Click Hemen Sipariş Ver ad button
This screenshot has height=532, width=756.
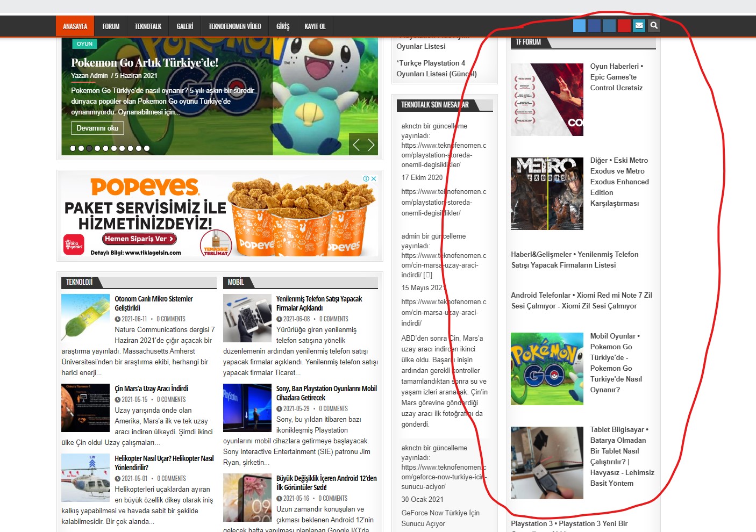click(139, 239)
